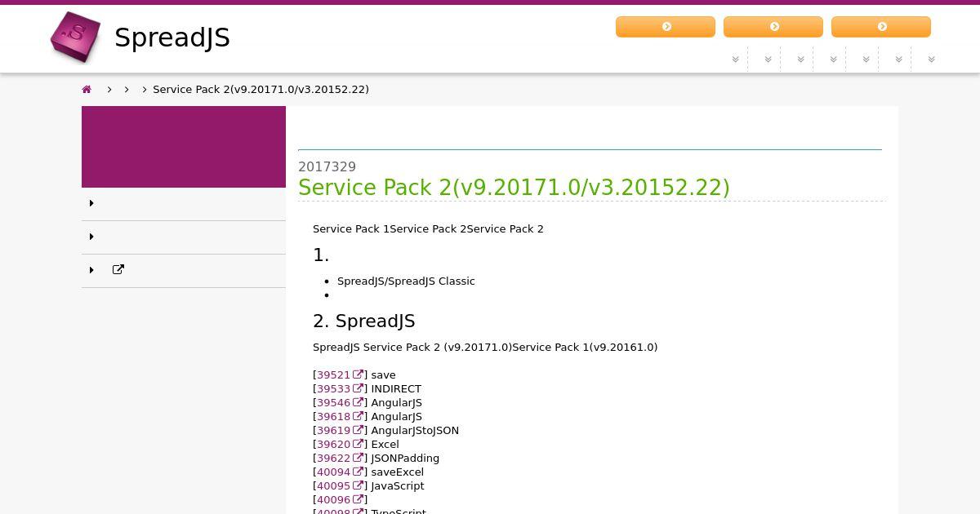Click the purple sidebar header block
This screenshot has height=514, width=980.
(184, 147)
